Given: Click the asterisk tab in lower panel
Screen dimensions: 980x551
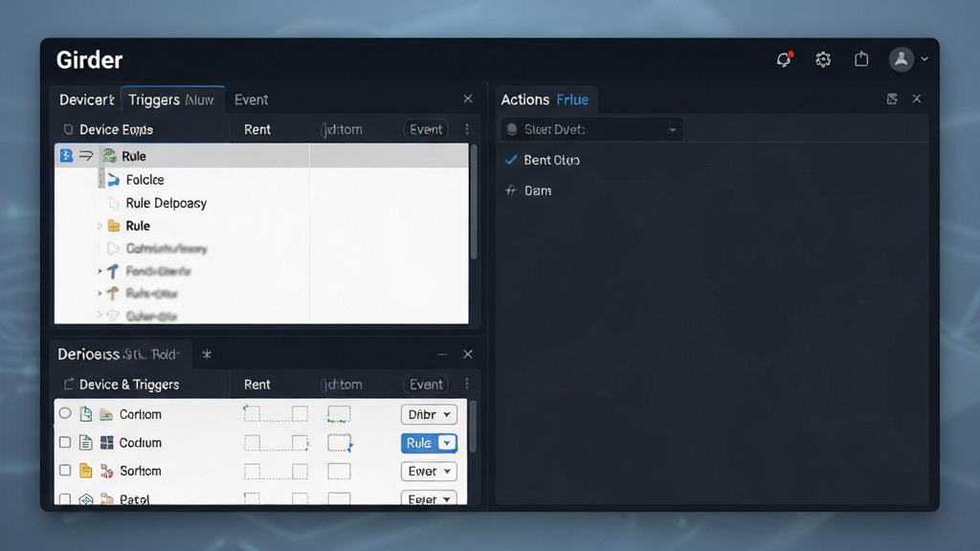Looking at the screenshot, I should 207,354.
